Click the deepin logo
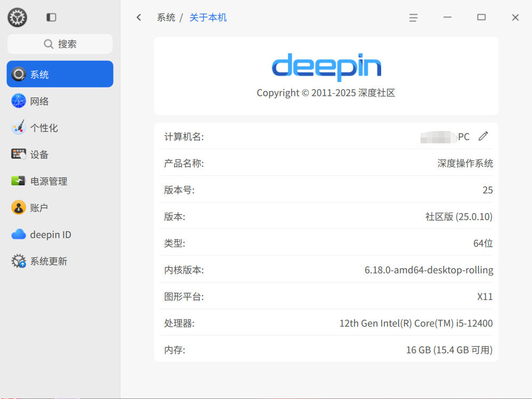 click(326, 67)
